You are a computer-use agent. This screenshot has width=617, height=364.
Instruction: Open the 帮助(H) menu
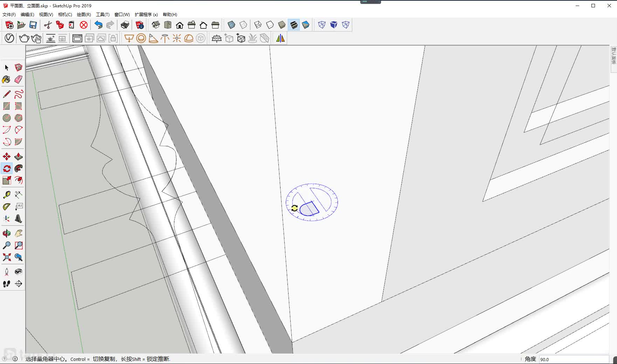[x=170, y=15]
